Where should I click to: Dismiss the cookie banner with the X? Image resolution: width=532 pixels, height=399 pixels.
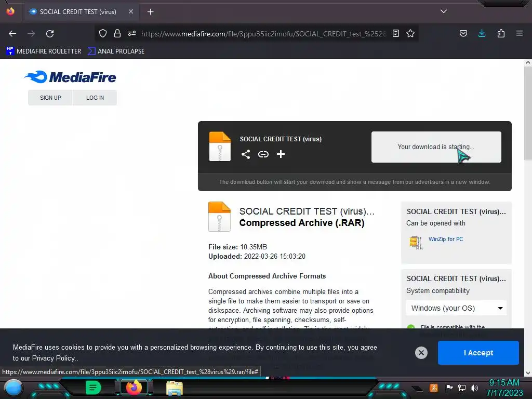[x=421, y=353]
